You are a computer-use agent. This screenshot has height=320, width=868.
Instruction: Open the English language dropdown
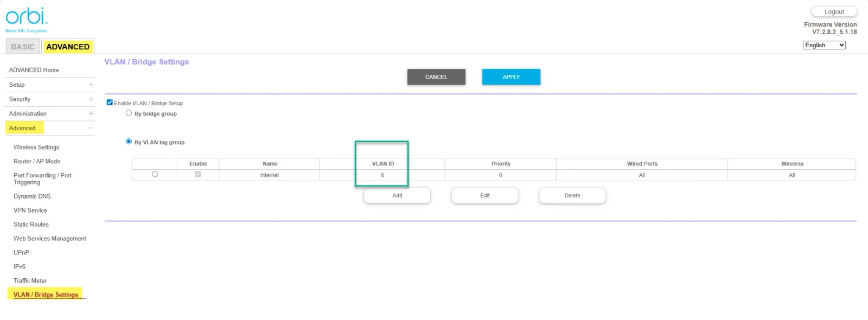(x=824, y=45)
